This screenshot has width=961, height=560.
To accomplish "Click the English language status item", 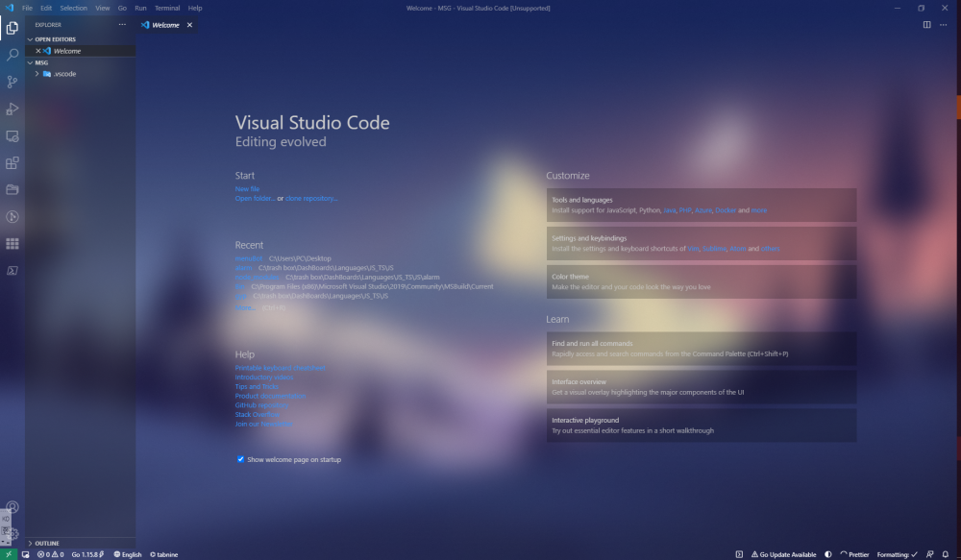I will tap(128, 554).
